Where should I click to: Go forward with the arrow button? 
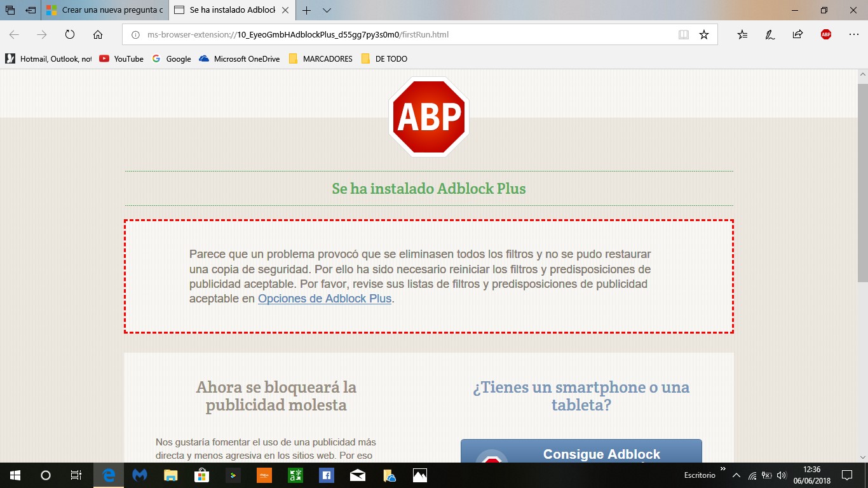click(x=42, y=35)
